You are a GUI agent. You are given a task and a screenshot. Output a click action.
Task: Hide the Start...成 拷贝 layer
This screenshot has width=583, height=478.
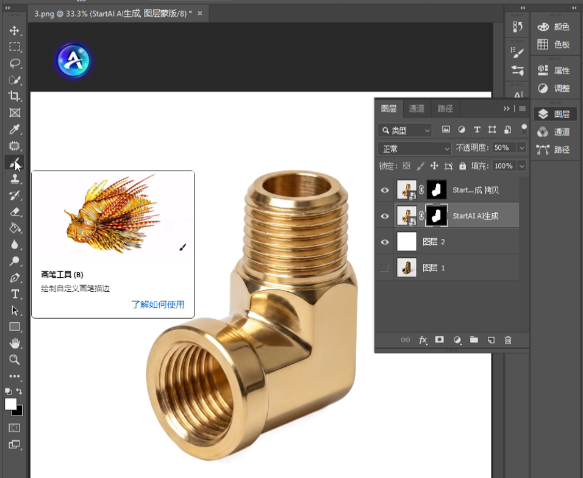click(x=385, y=190)
